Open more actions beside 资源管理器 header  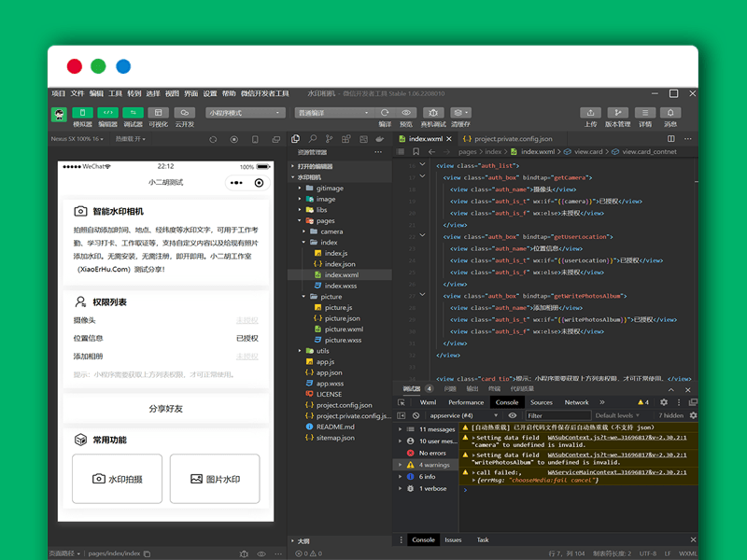click(x=378, y=152)
